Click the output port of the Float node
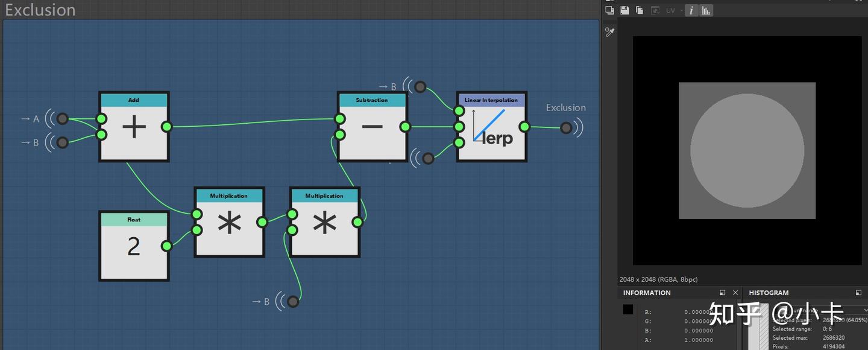Image resolution: width=868 pixels, height=350 pixels. [167, 246]
